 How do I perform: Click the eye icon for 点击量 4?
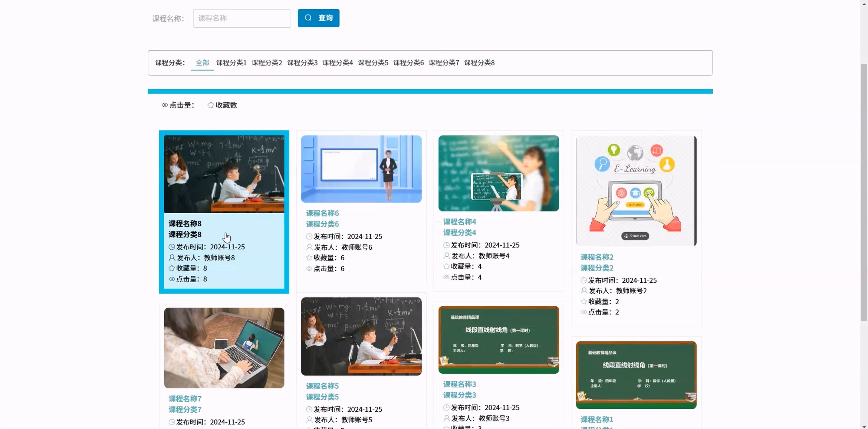(x=446, y=277)
